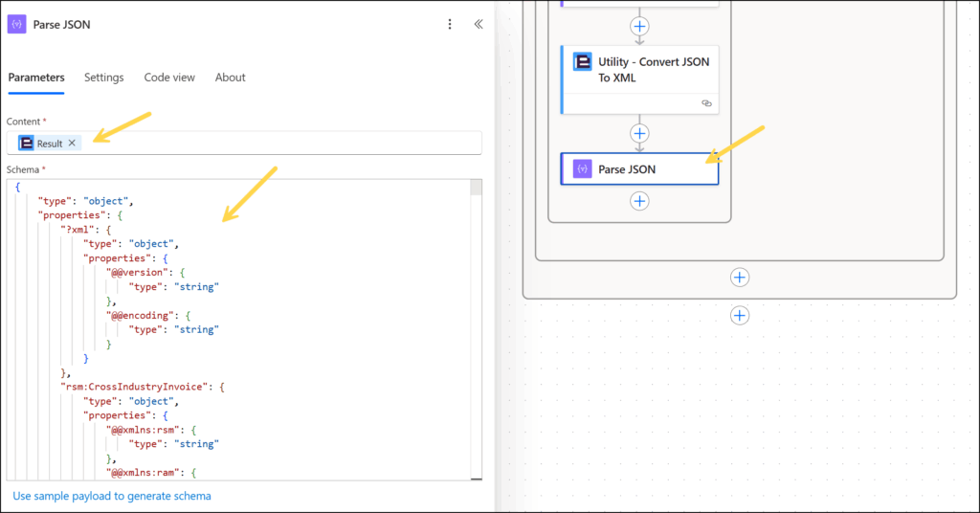980x513 pixels.
Task: Open the About tab
Action: tap(230, 78)
